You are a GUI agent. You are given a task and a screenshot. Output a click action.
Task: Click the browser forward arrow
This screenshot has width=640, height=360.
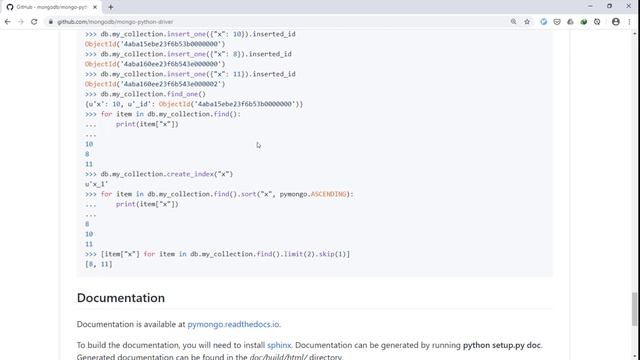click(x=21, y=22)
